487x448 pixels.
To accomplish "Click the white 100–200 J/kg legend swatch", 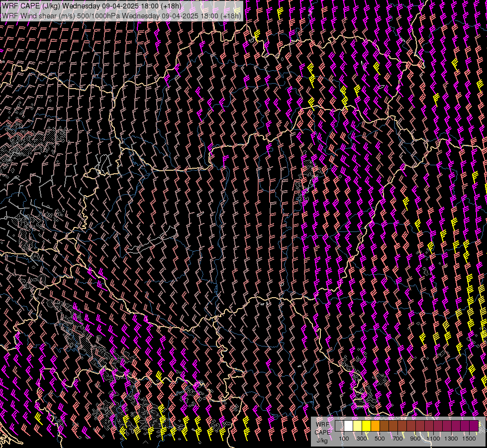I will (349, 426).
